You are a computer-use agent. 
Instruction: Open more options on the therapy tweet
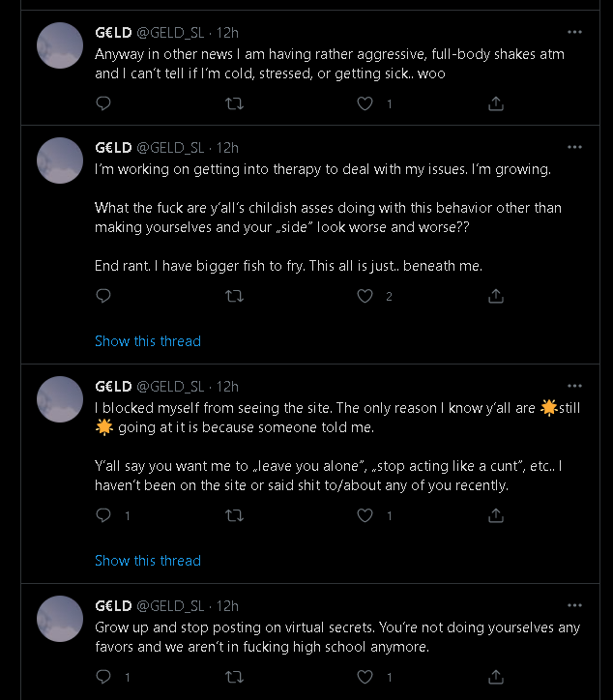574,147
